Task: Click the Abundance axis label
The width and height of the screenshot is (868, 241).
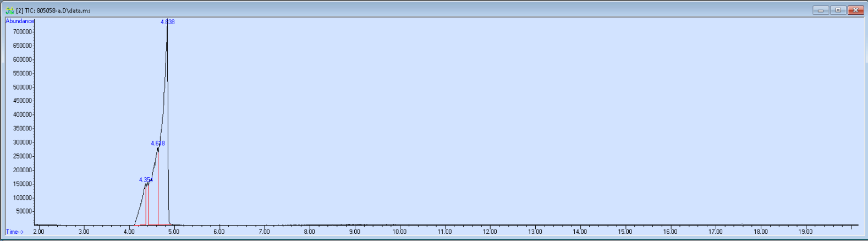Action: click(20, 21)
